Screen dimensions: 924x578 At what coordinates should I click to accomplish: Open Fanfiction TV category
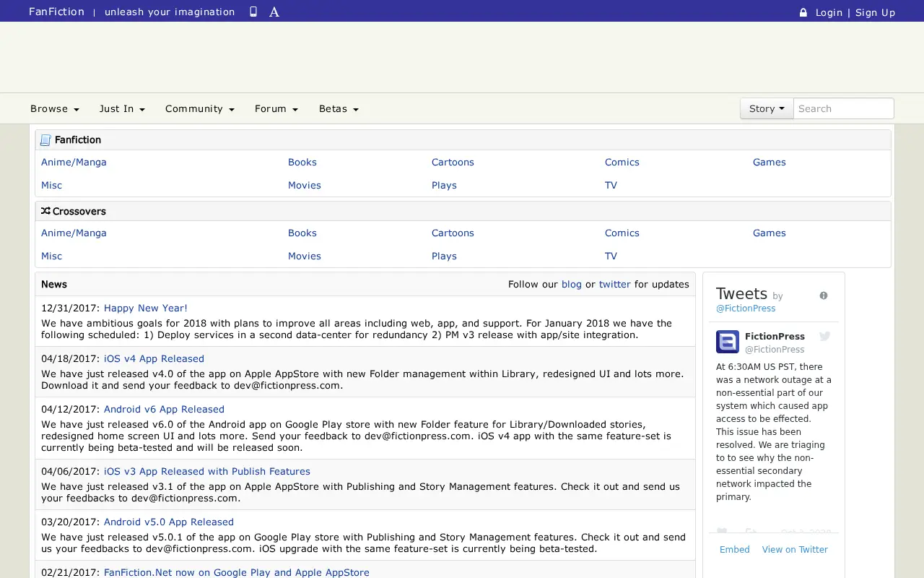pos(611,185)
